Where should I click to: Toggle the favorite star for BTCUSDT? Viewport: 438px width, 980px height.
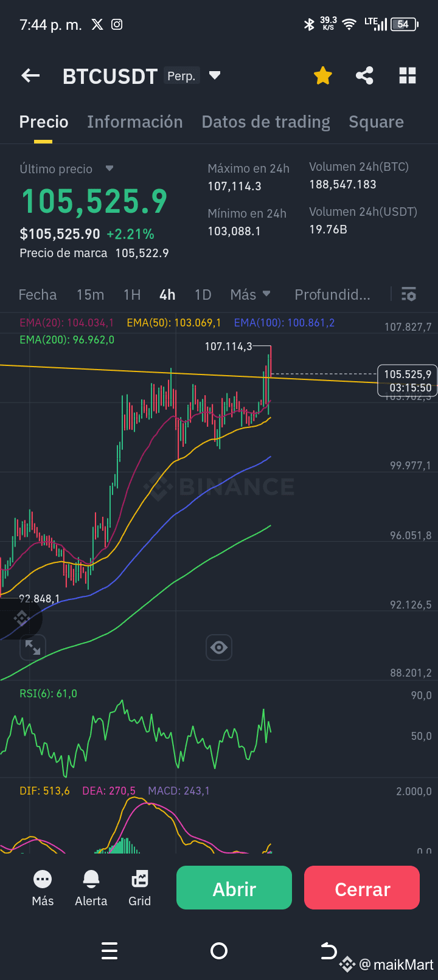pos(323,76)
